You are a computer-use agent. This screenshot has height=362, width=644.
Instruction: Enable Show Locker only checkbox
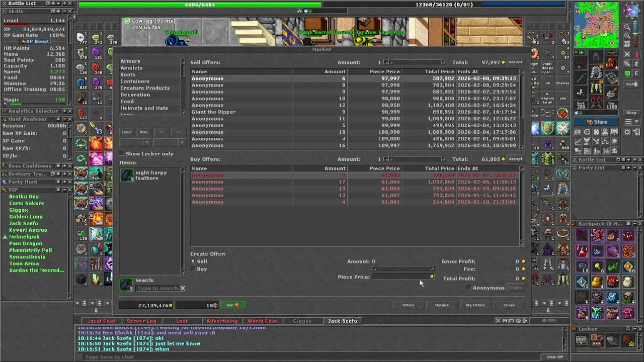point(122,154)
